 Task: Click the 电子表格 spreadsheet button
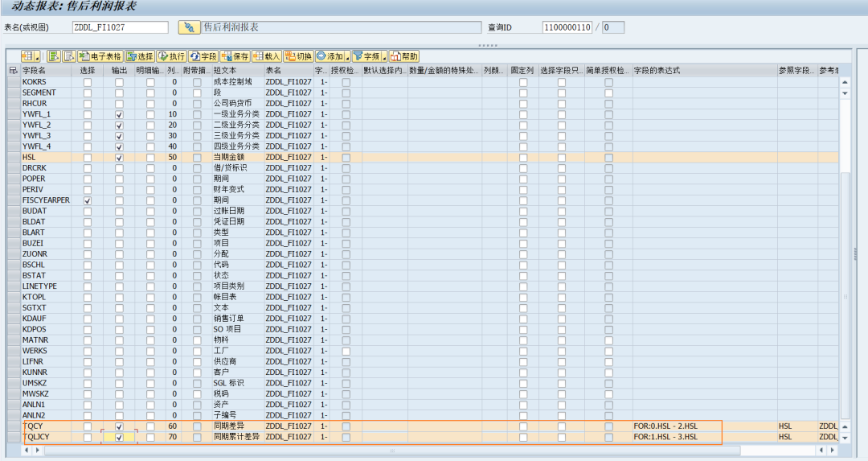pos(100,56)
